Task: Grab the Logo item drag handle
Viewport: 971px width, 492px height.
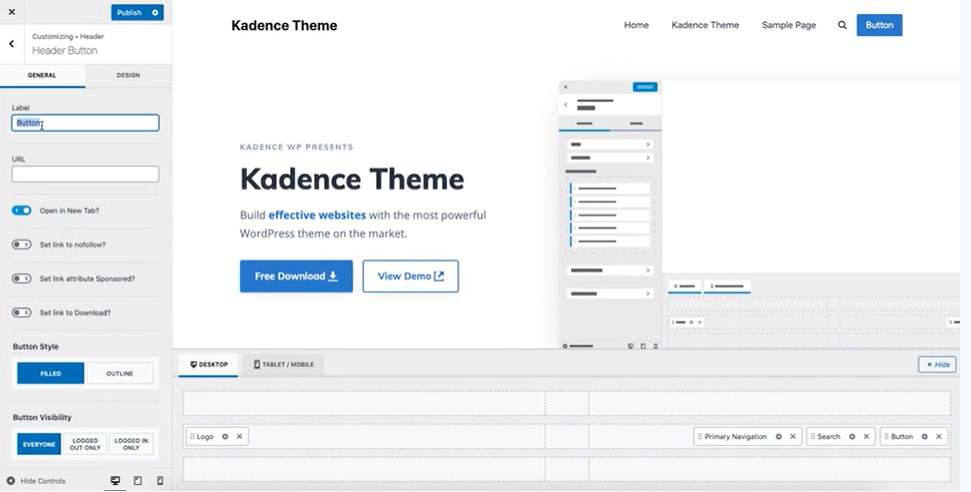Action: (193, 437)
